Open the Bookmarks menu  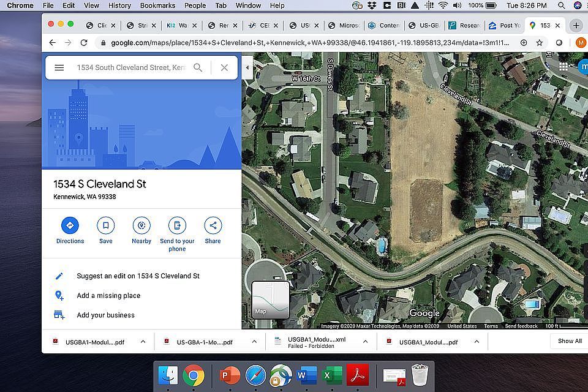pos(157,6)
